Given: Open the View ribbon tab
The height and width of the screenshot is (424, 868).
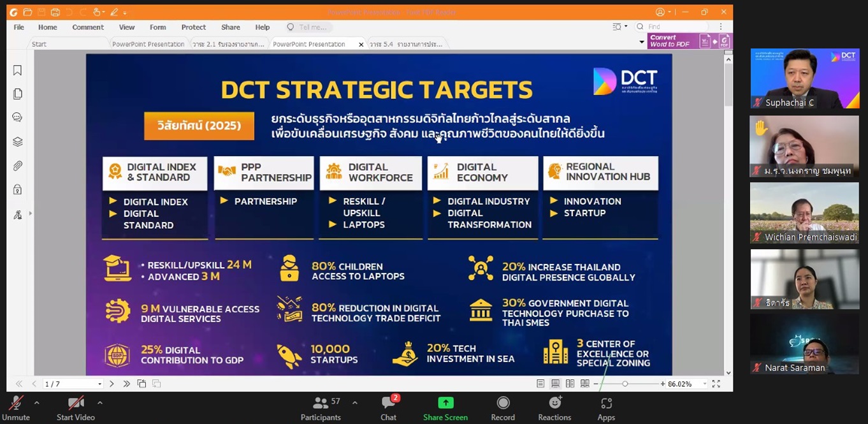Looking at the screenshot, I should [127, 27].
